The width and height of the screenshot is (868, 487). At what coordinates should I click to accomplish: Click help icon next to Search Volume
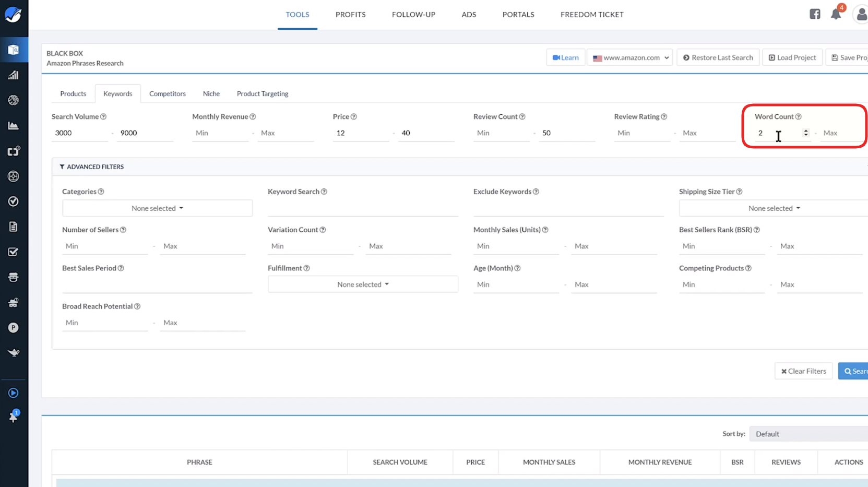(103, 117)
